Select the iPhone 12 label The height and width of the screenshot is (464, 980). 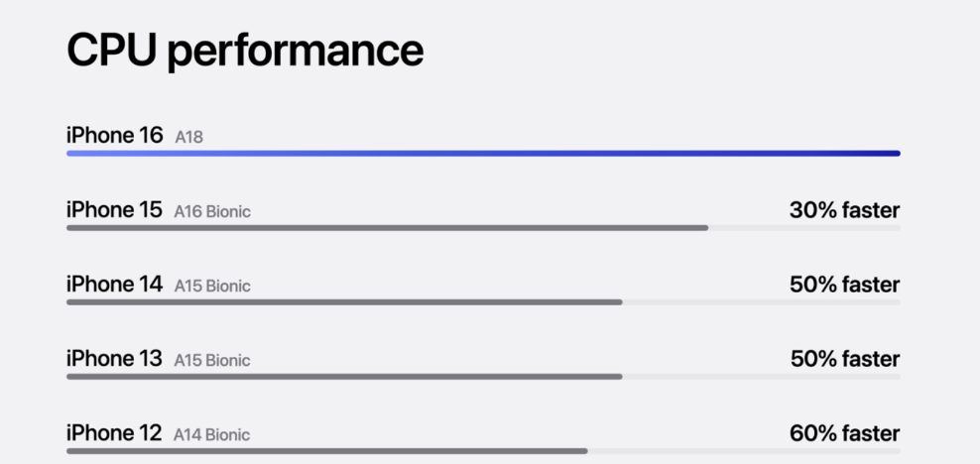coord(114,433)
